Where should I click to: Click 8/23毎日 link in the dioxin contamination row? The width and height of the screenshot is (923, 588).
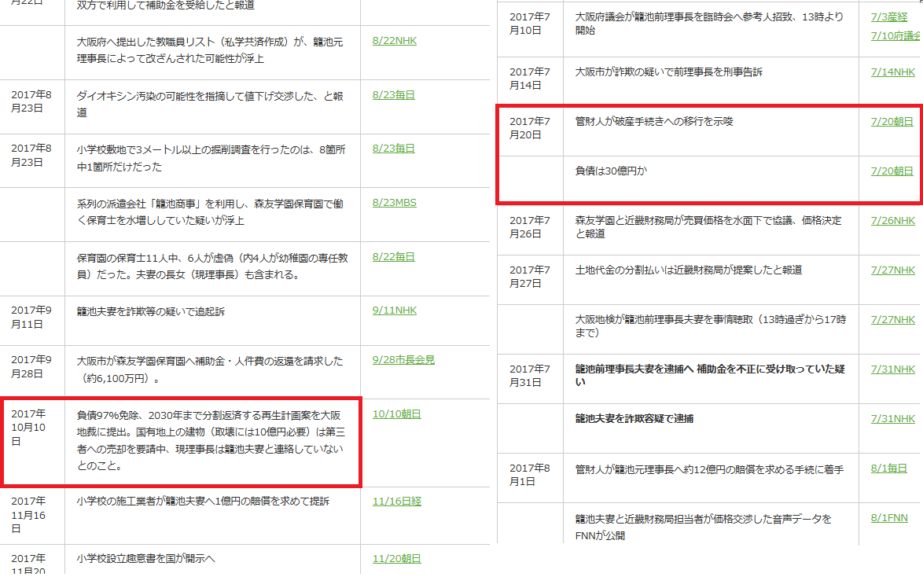click(393, 95)
